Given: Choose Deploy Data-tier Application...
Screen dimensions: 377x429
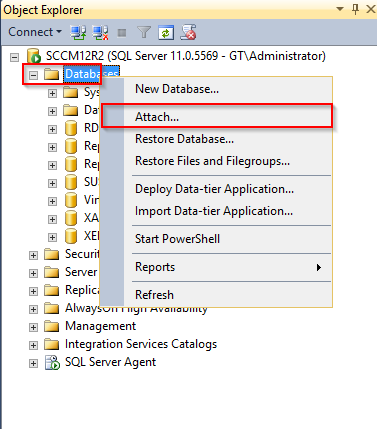Looking at the screenshot, I should [217, 189].
